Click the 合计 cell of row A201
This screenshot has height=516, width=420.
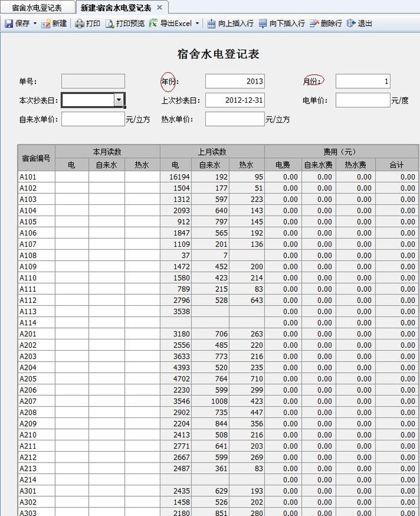pos(397,334)
